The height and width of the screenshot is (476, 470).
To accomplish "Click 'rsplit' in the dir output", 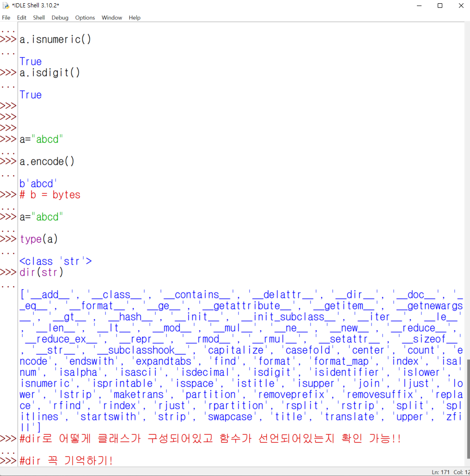I will click(x=302, y=406).
